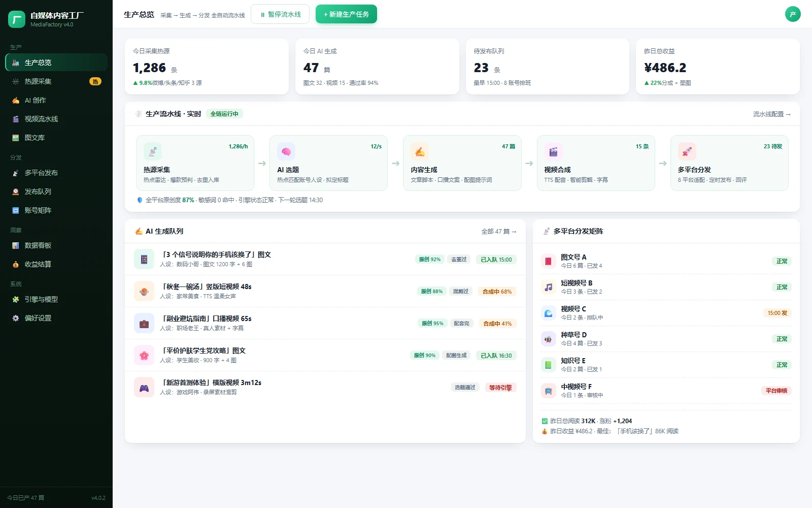
Task: Click the 等待引擎 status badge
Action: coord(500,388)
